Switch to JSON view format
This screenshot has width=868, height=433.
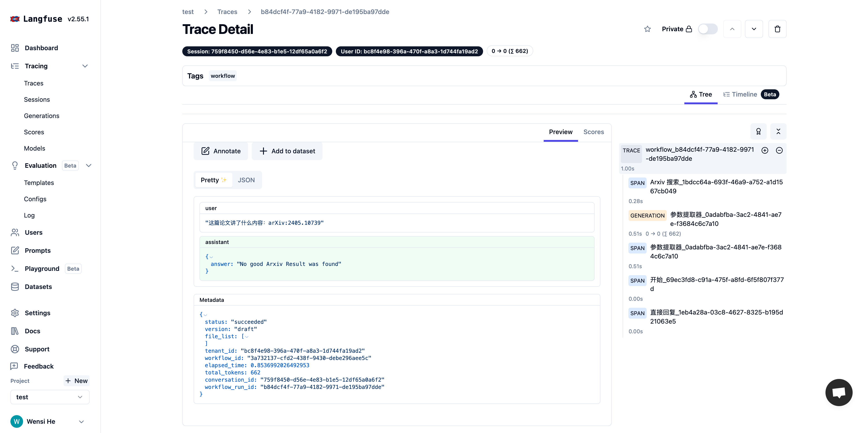coord(246,180)
